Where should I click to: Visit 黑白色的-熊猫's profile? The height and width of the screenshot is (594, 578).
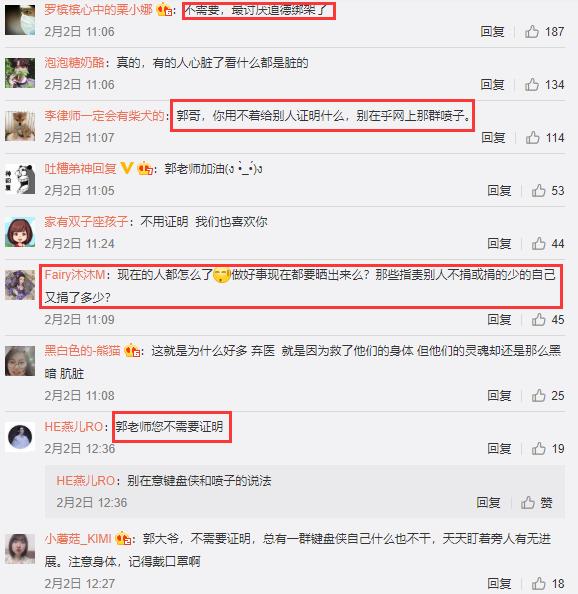(82, 350)
